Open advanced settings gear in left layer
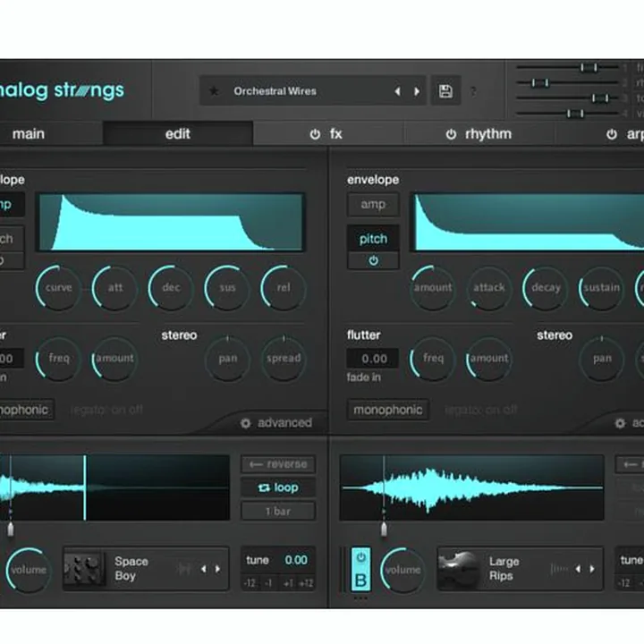The image size is (644, 644). pyautogui.click(x=246, y=423)
